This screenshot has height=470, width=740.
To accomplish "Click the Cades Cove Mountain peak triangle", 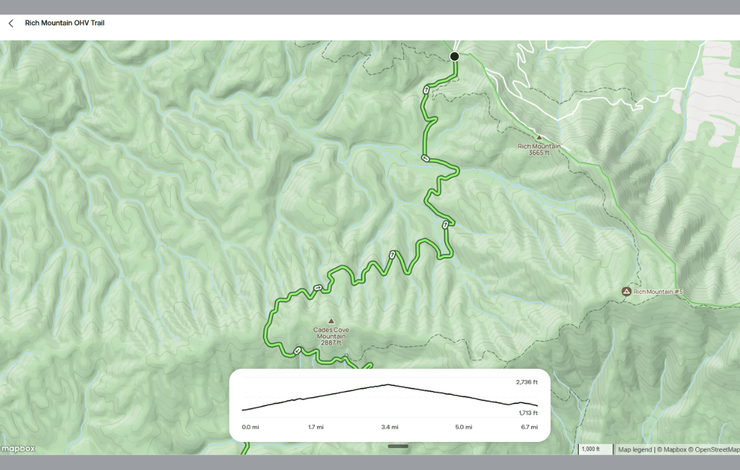I will coord(331,321).
